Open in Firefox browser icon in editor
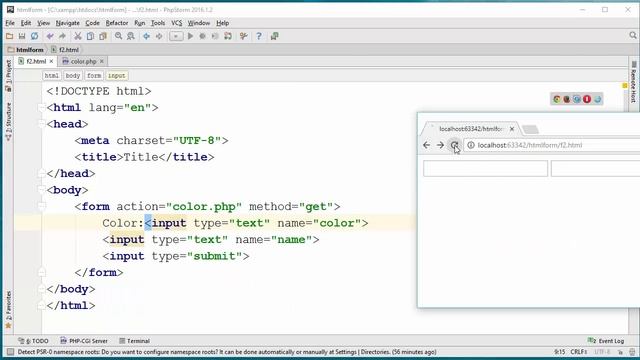Image resolution: width=640 pixels, height=360 pixels. click(x=567, y=99)
